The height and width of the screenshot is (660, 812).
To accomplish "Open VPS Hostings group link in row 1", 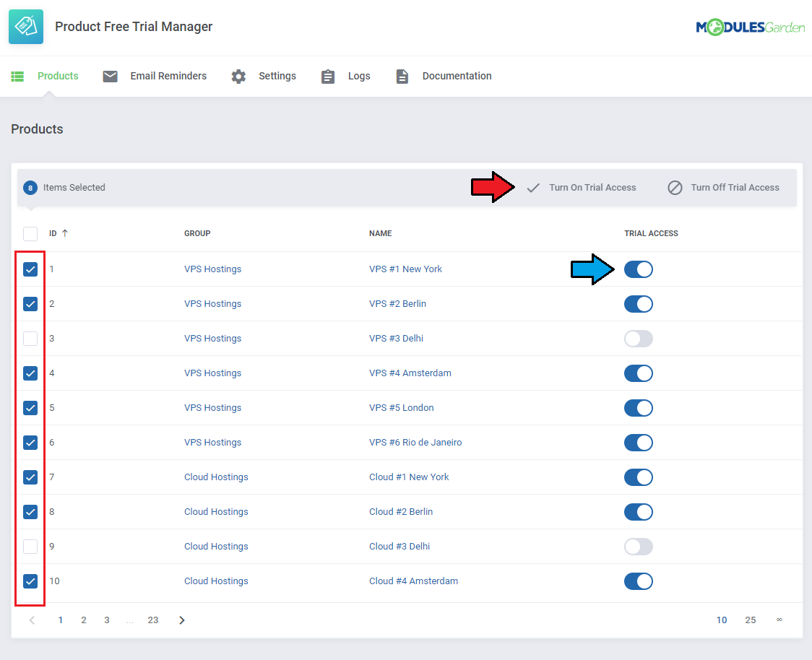I will click(213, 269).
